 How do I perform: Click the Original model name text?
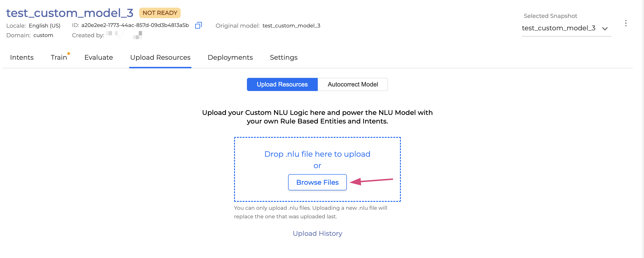click(291, 26)
